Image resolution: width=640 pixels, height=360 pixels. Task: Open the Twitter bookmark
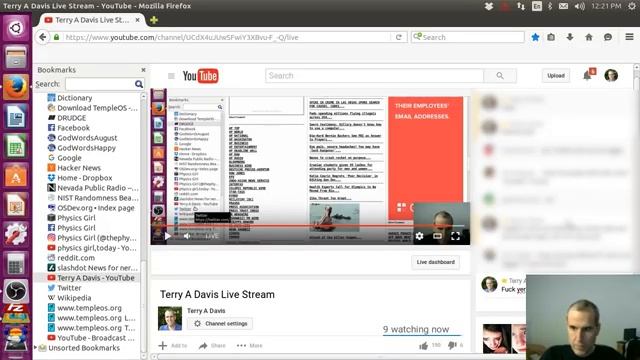(x=64, y=288)
